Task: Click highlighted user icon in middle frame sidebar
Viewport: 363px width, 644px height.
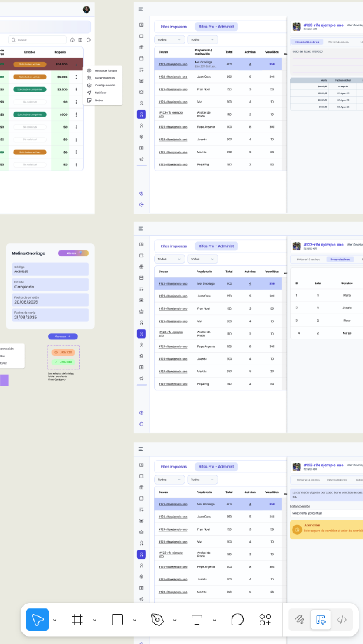Action: [141, 334]
